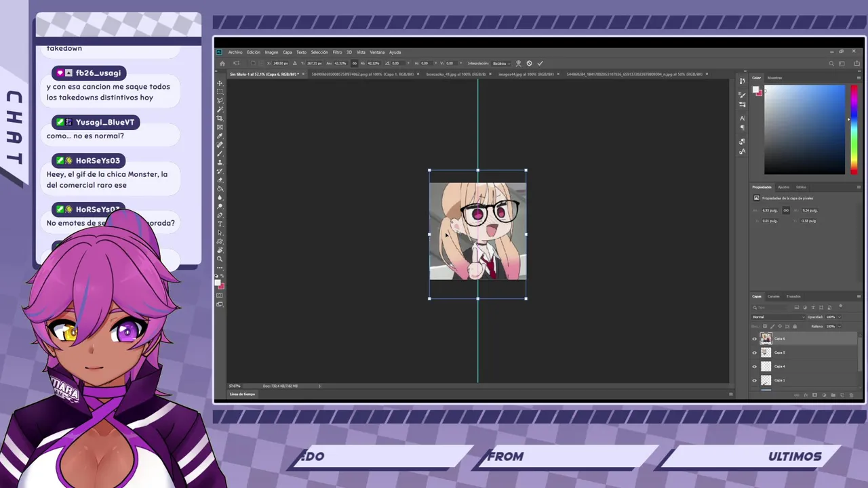Expand the extra tools ellipsis in toolbar
This screenshot has height=488, width=868.
[x=220, y=268]
